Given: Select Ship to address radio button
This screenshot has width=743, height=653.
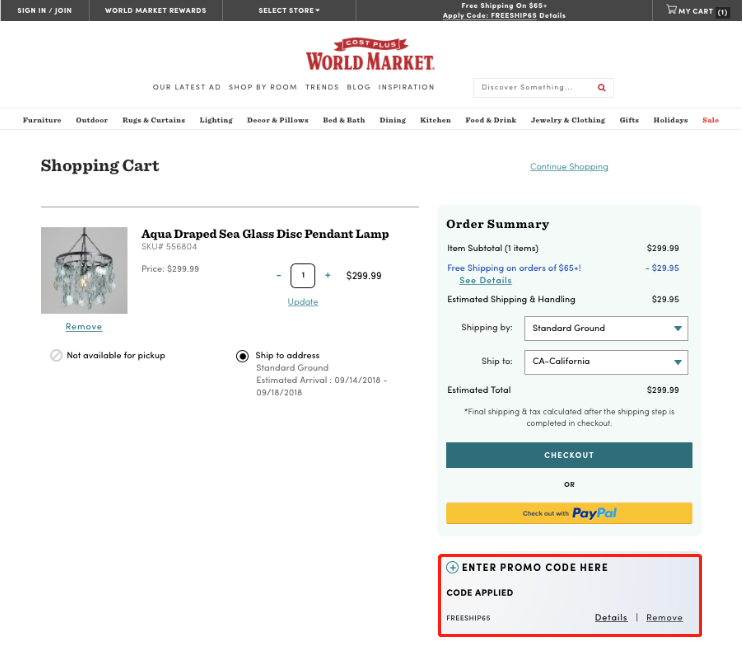Looking at the screenshot, I should (x=242, y=356).
